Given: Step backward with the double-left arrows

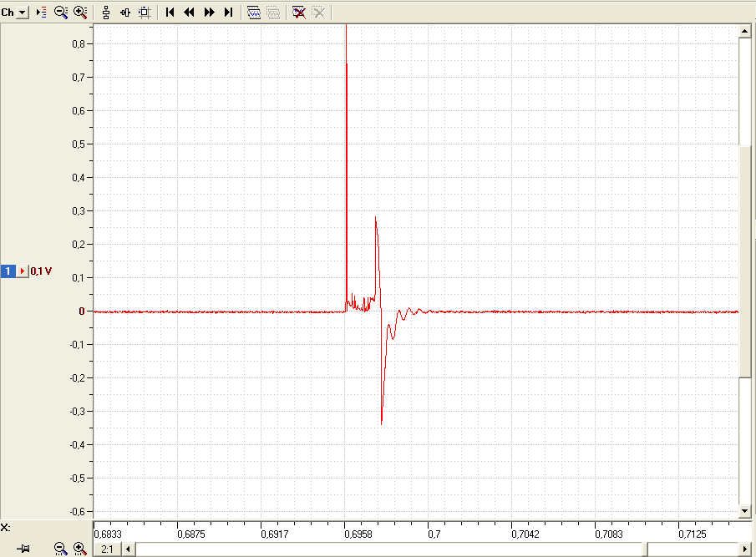Looking at the screenshot, I should [x=189, y=13].
